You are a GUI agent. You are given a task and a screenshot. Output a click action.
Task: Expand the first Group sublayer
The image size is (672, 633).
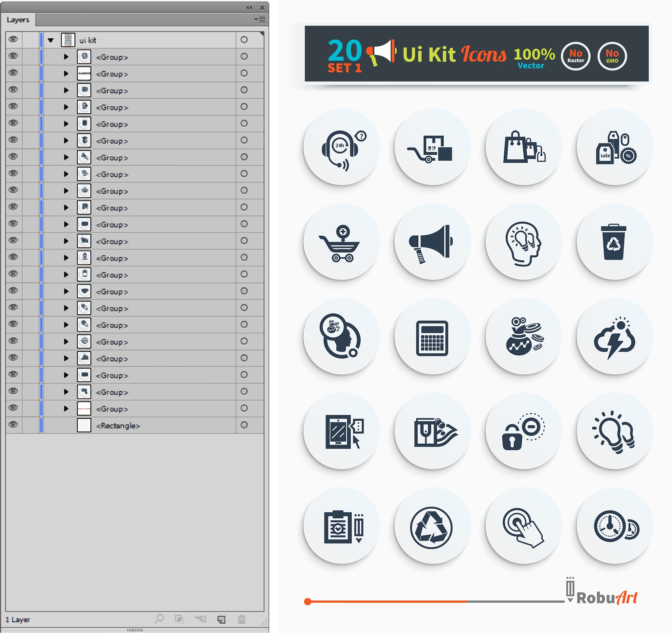pos(66,57)
